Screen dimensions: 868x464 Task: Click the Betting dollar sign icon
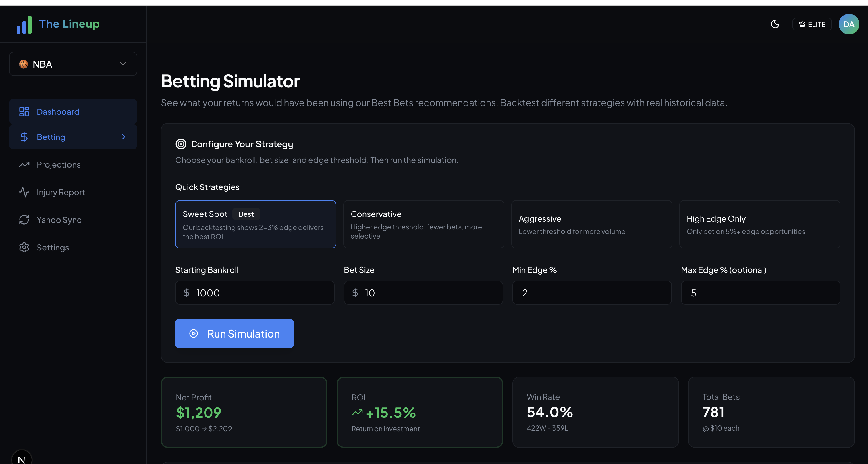click(24, 137)
